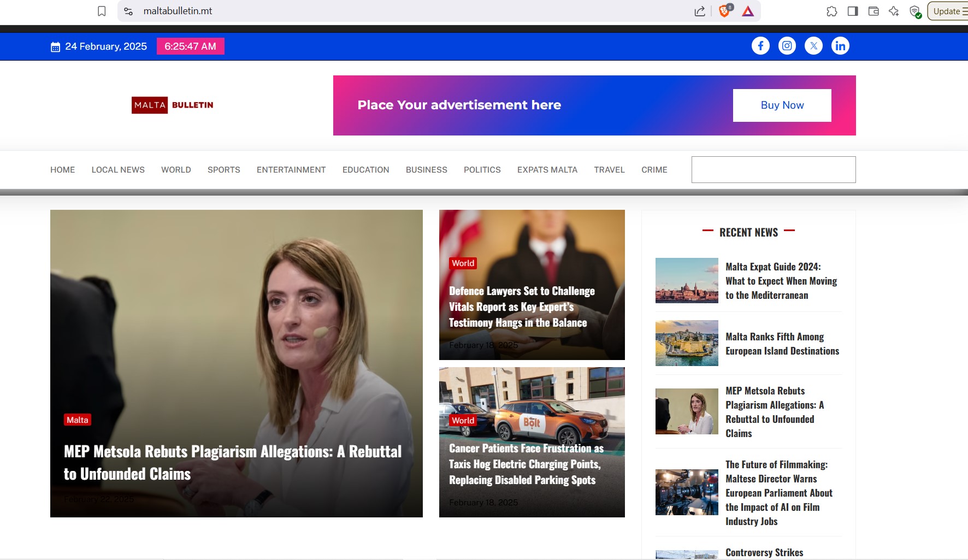Toggle the browser sidebar panel
The width and height of the screenshot is (968, 560).
point(852,11)
